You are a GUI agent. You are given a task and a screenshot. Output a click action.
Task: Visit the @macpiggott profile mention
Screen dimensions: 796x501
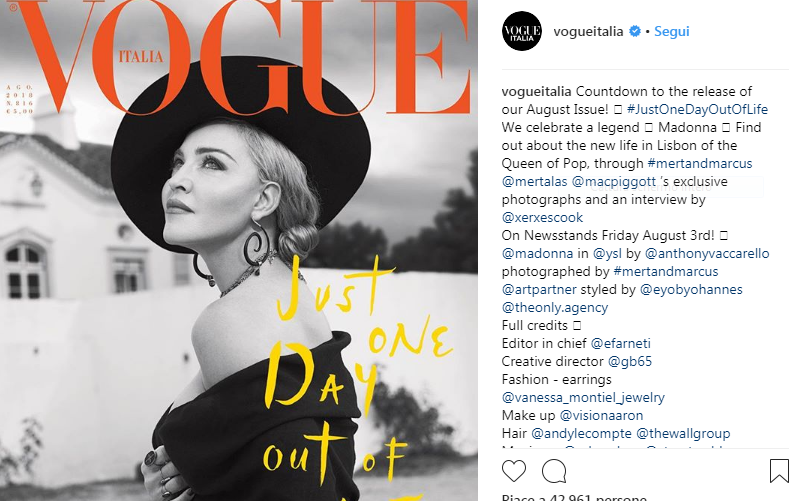pyautogui.click(x=614, y=181)
